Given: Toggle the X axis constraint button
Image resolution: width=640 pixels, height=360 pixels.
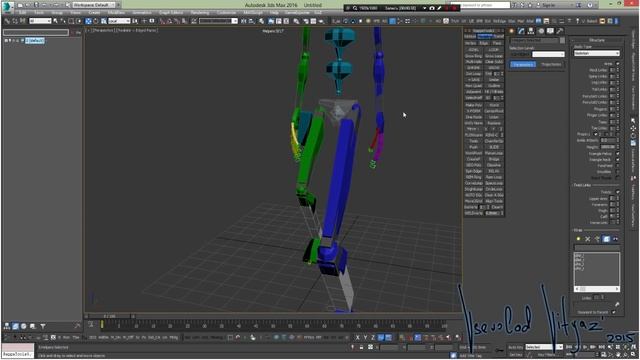Looking at the screenshot, I should click(x=358, y=338).
